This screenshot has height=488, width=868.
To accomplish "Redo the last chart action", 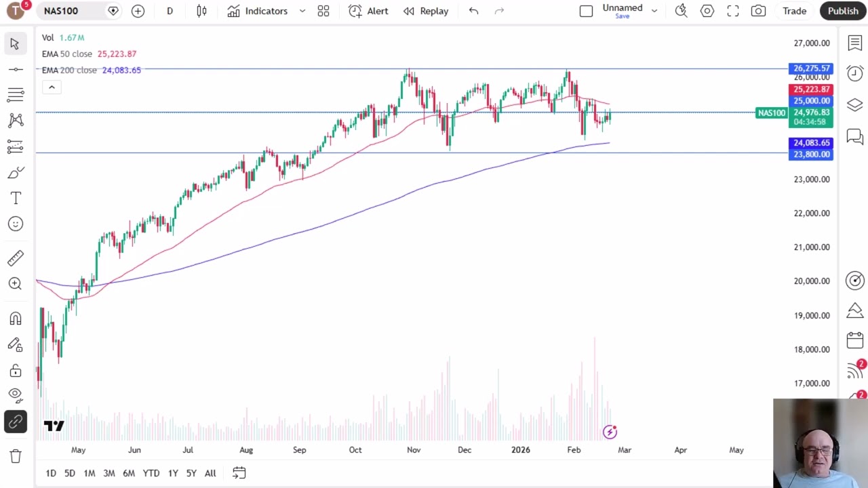I will 499,11.
